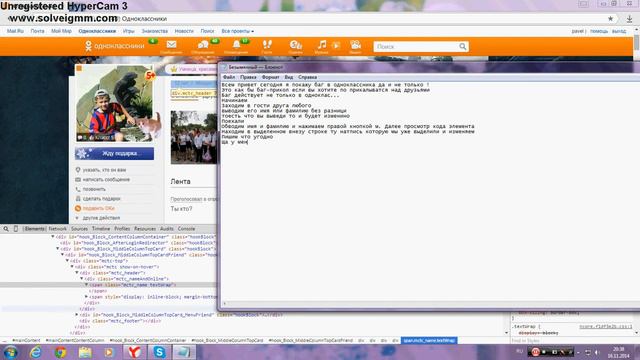Open Skype from taskbar
The width and height of the screenshot is (640, 360).
point(159,352)
